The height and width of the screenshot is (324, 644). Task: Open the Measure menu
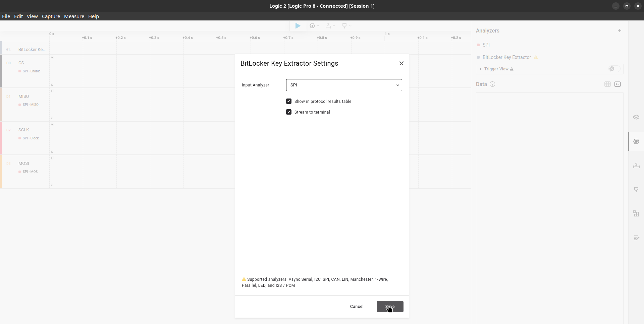pos(74,16)
